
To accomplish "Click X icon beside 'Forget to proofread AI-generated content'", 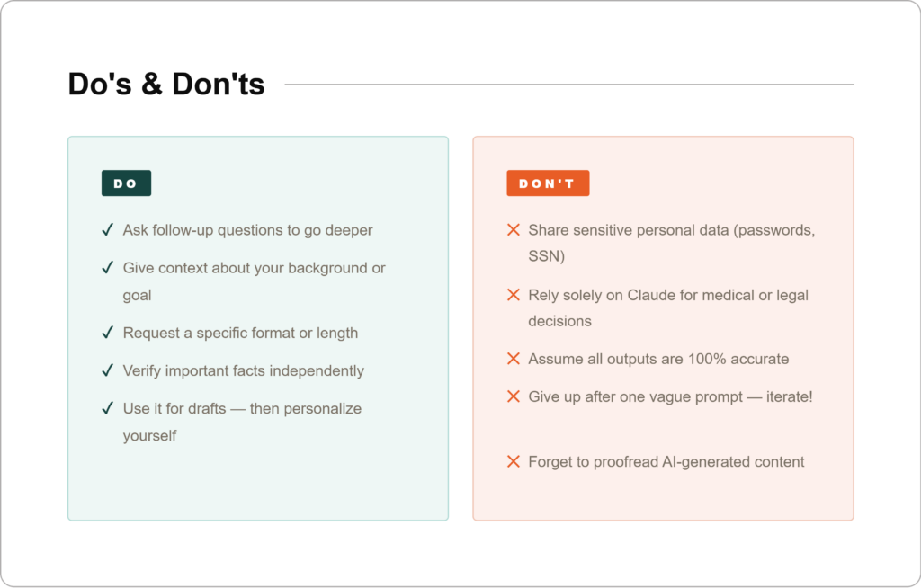I will (514, 461).
